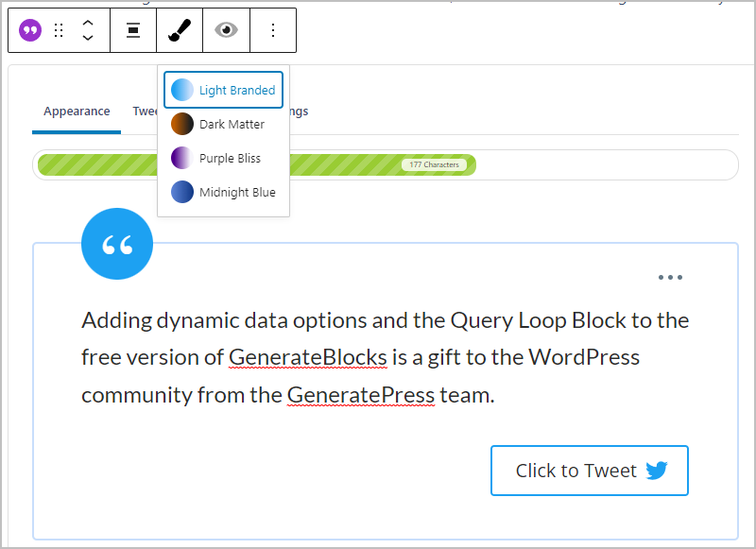
Task: Click the ellipsis inside the quote card
Action: pyautogui.click(x=671, y=277)
